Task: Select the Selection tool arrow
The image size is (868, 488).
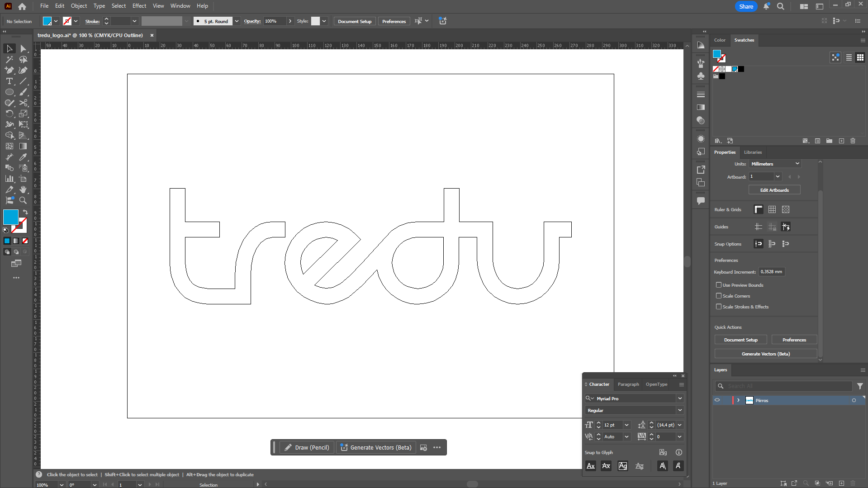Action: click(x=9, y=48)
